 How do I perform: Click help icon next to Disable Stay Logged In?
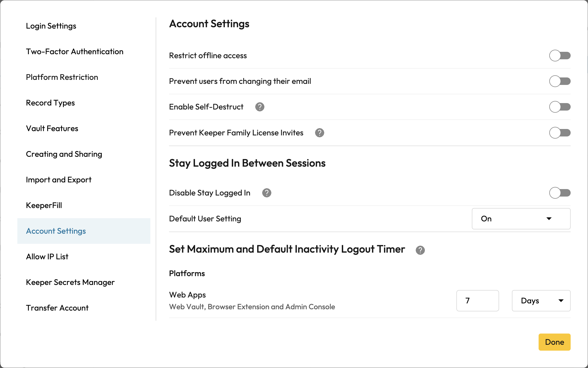click(x=266, y=193)
